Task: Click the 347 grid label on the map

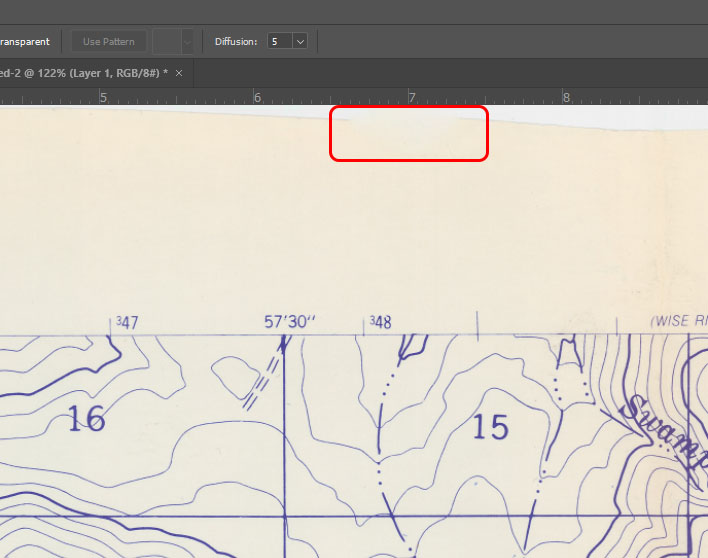Action: [x=127, y=322]
